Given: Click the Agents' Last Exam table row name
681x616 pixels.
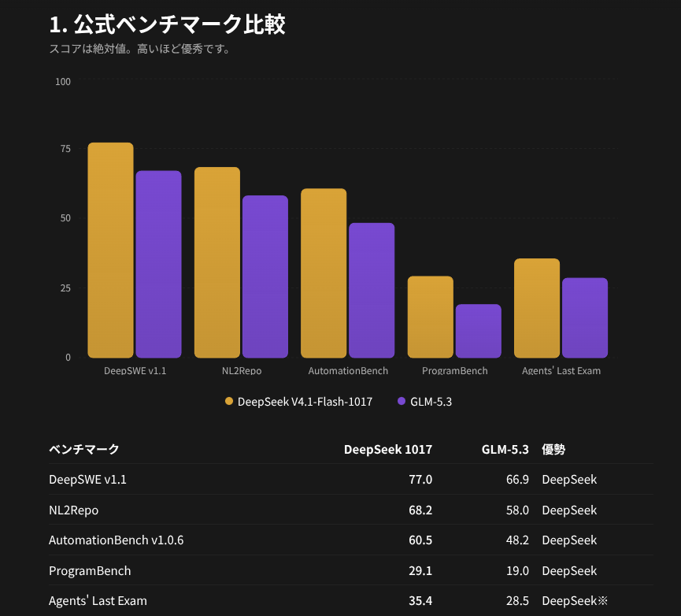Looking at the screenshot, I should tap(98, 600).
